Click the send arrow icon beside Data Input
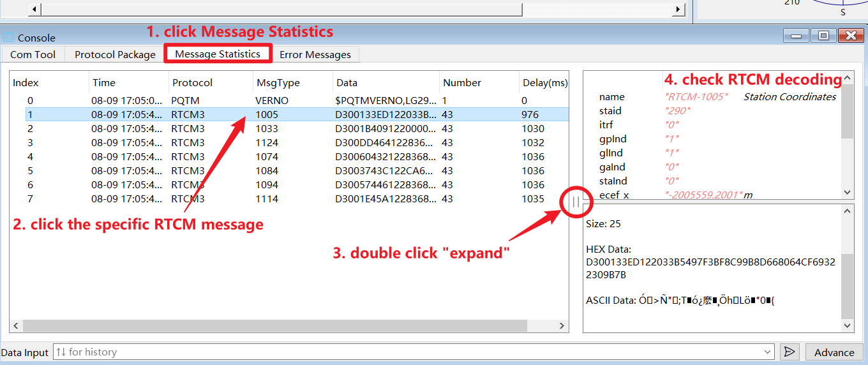The width and height of the screenshot is (868, 365). (x=789, y=352)
